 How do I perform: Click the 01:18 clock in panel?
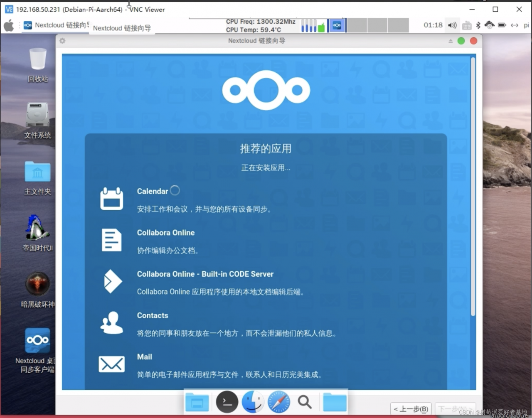433,25
